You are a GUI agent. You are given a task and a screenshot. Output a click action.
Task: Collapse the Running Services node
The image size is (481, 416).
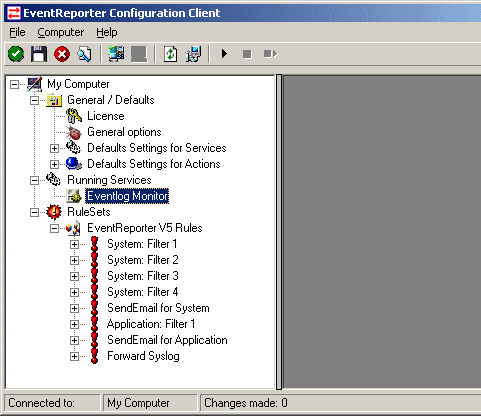pyautogui.click(x=34, y=180)
